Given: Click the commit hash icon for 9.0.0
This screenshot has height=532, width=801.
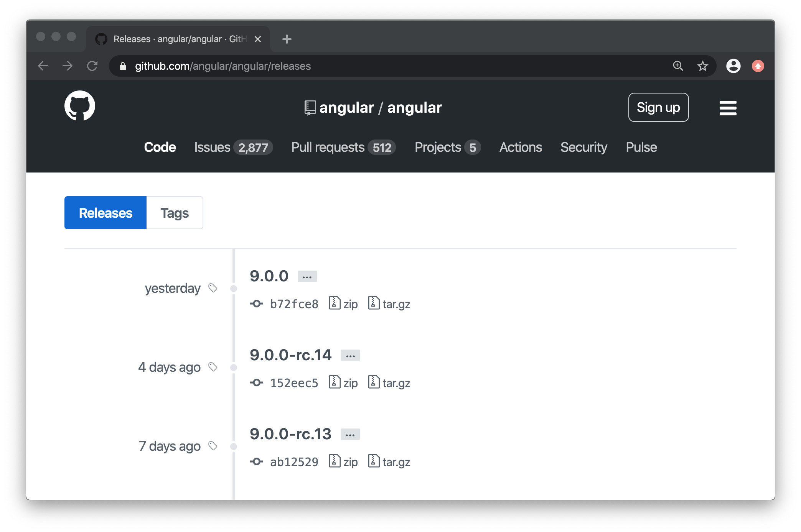Looking at the screenshot, I should (258, 303).
